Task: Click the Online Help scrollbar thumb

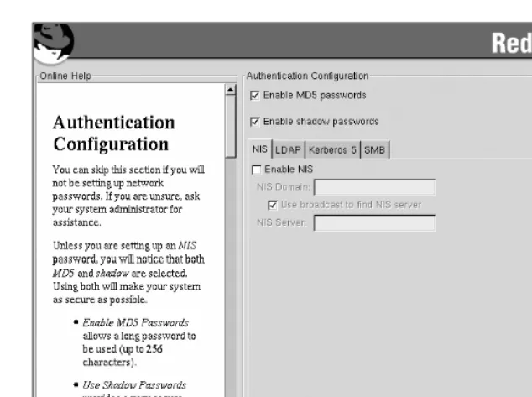Action: [x=231, y=127]
